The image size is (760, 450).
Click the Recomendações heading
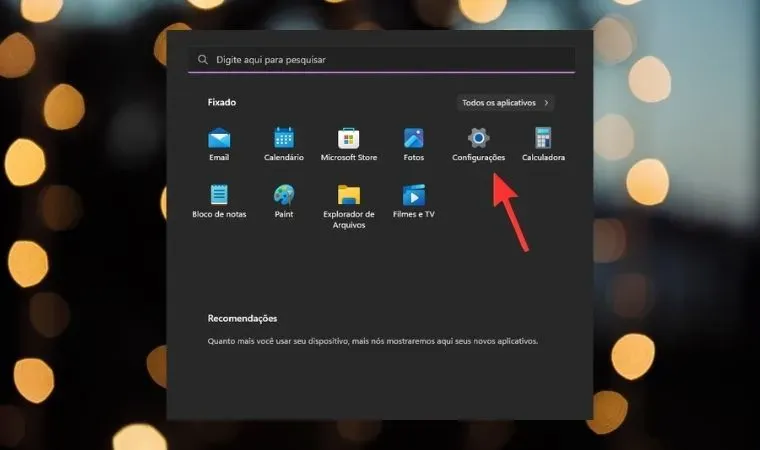pyautogui.click(x=242, y=319)
